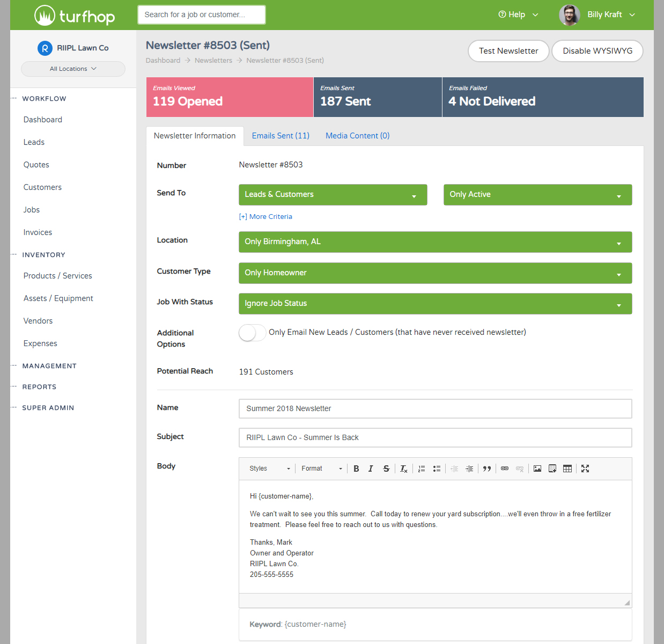Switch to the Media Content tab
This screenshot has width=664, height=644.
[357, 135]
